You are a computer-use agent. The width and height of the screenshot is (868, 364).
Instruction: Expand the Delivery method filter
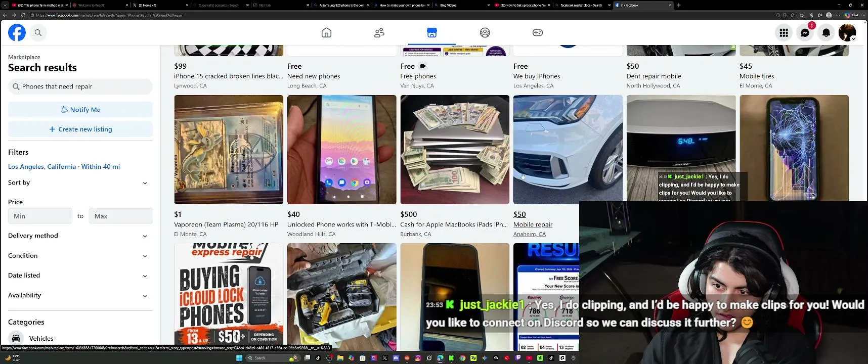coord(80,236)
